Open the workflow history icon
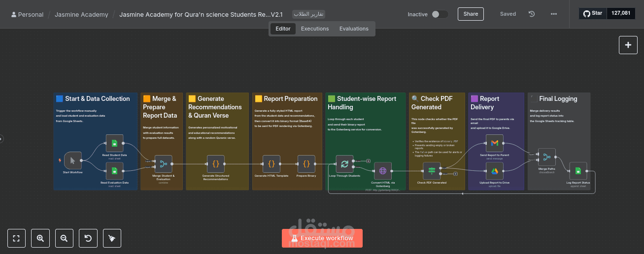This screenshot has width=644, height=254. [x=532, y=14]
